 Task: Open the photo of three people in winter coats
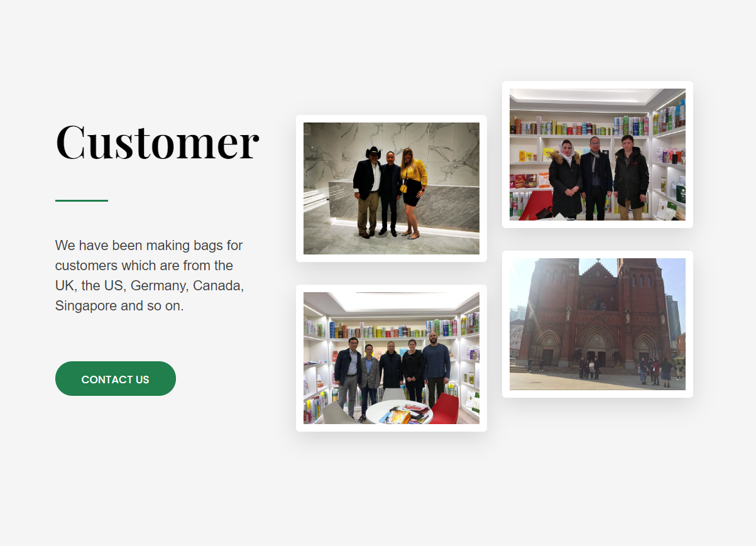point(598,155)
